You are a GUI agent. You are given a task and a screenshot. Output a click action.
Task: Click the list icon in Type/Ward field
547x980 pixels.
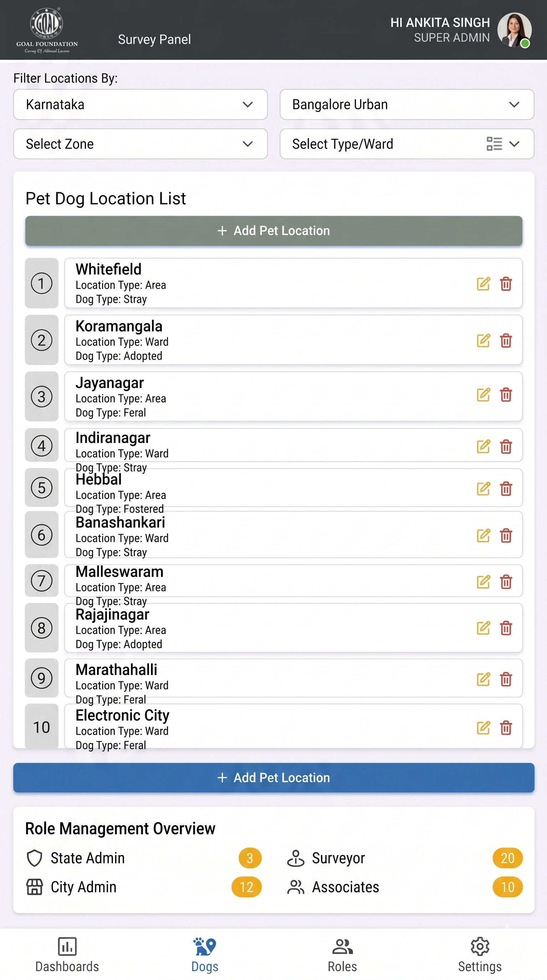(494, 144)
